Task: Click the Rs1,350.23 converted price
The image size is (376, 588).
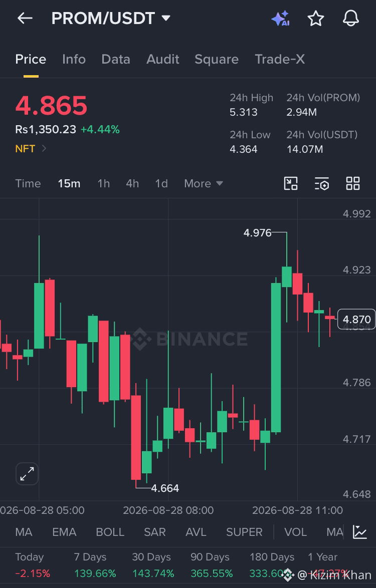Action: click(x=46, y=129)
